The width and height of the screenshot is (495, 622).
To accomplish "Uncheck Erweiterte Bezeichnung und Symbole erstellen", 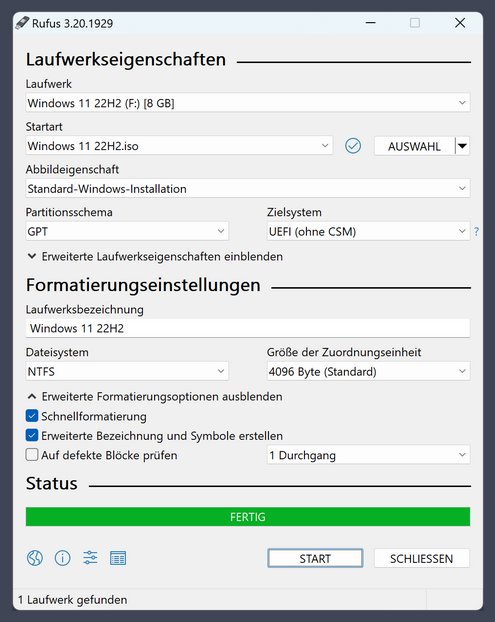I will tap(32, 436).
